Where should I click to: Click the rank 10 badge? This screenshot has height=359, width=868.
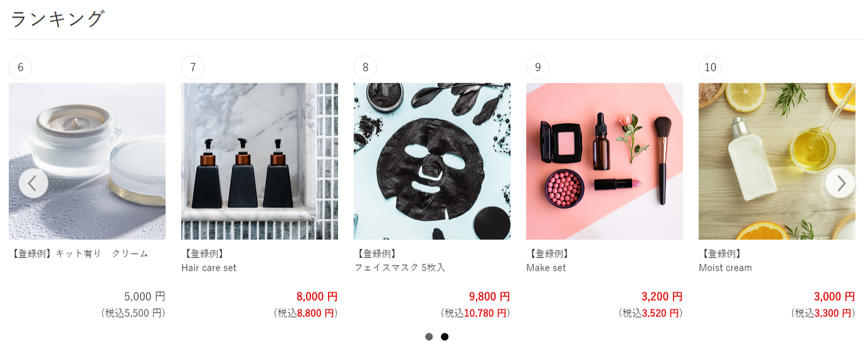pos(711,67)
